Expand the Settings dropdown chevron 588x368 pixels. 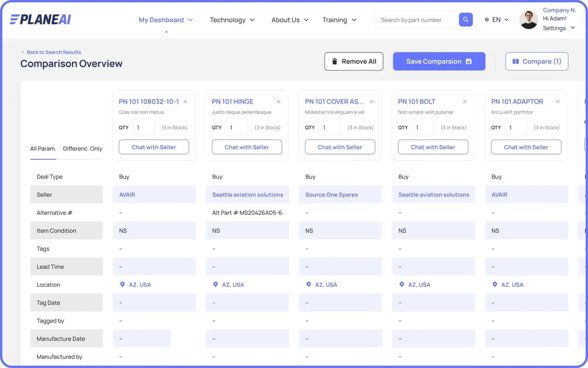pyautogui.click(x=573, y=28)
